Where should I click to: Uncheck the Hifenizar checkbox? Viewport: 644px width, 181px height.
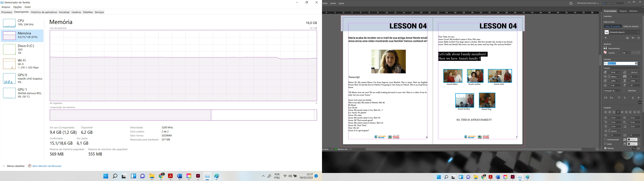point(605,148)
